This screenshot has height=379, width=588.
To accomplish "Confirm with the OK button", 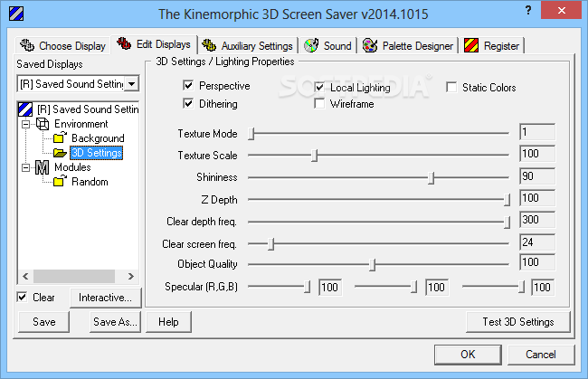I will [468, 355].
